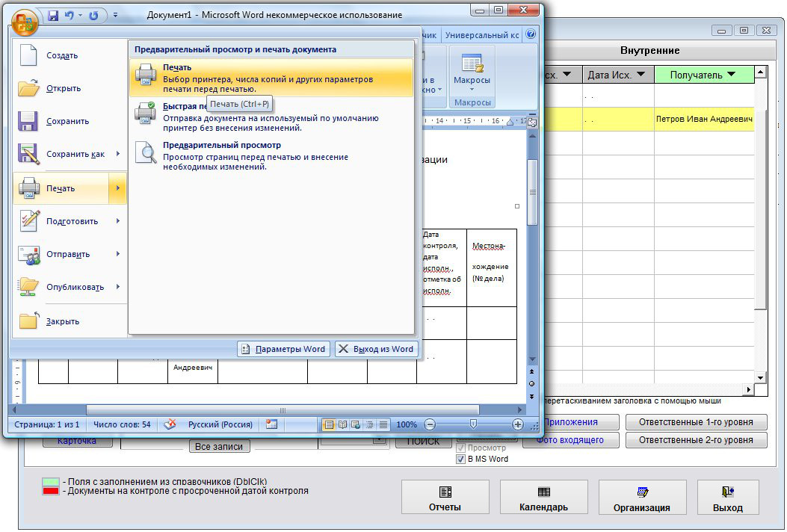The width and height of the screenshot is (787, 532).
Task: Click grid scrollbar up arrow in Внутренние
Action: 760,72
